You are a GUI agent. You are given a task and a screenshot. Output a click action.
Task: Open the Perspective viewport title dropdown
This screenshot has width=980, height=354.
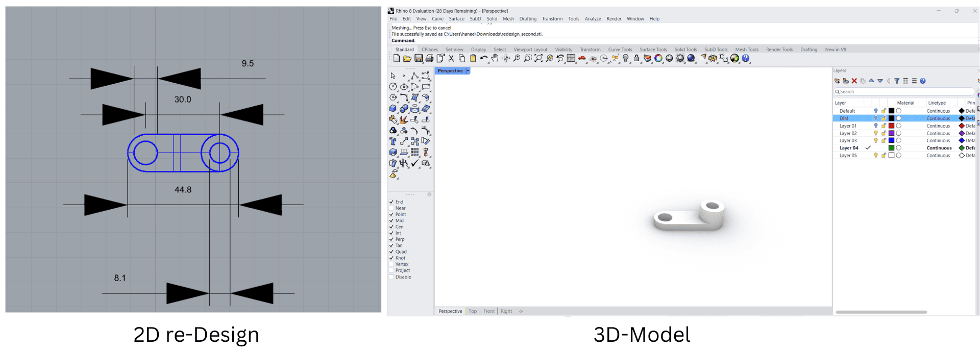click(x=468, y=71)
